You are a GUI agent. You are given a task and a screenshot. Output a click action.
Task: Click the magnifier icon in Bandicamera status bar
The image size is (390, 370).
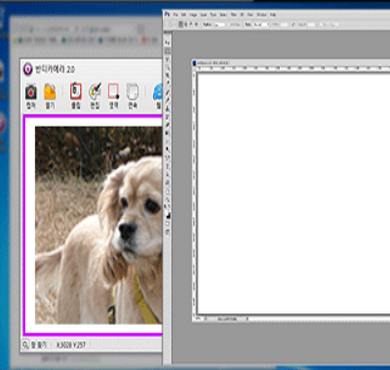point(25,345)
